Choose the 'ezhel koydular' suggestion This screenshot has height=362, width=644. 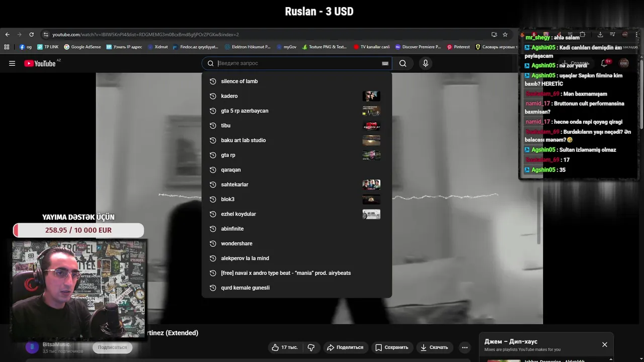pos(297,214)
